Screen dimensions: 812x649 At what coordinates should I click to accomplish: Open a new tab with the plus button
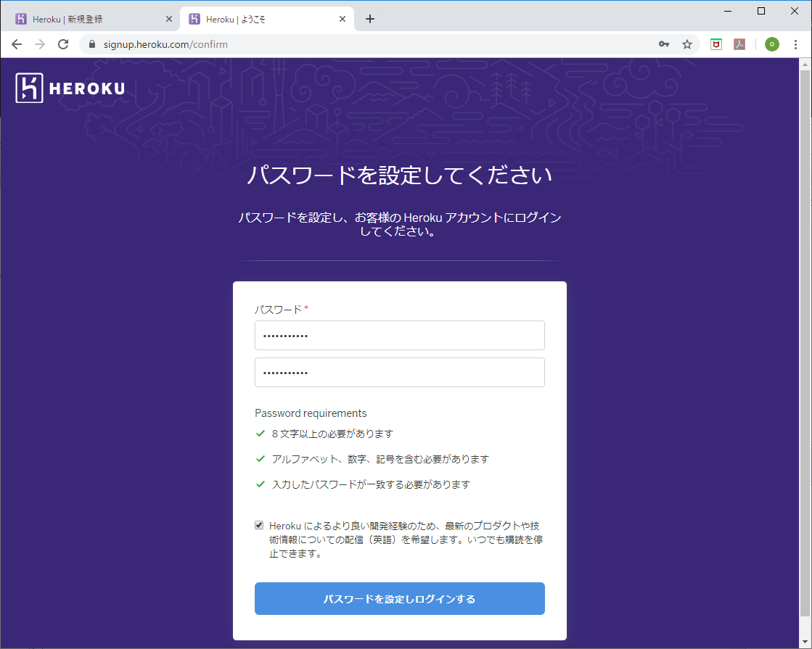click(x=370, y=19)
